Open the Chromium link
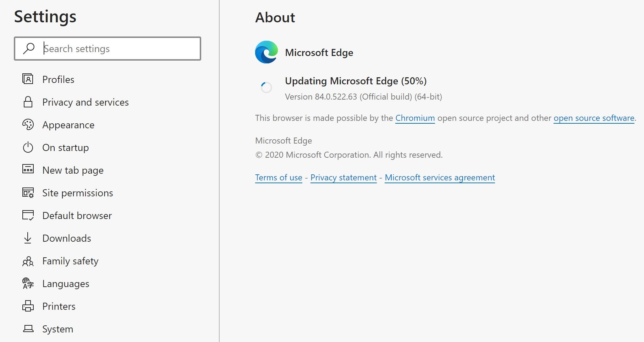 415,118
